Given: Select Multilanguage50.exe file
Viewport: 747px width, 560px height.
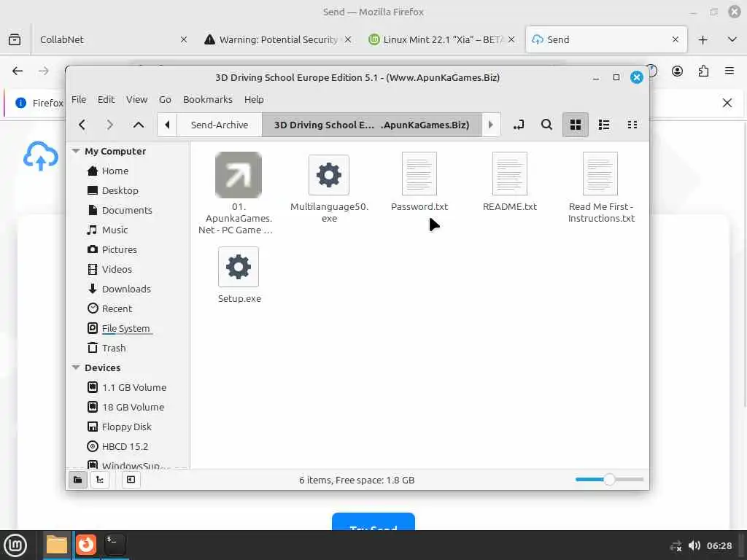Looking at the screenshot, I should [329, 188].
